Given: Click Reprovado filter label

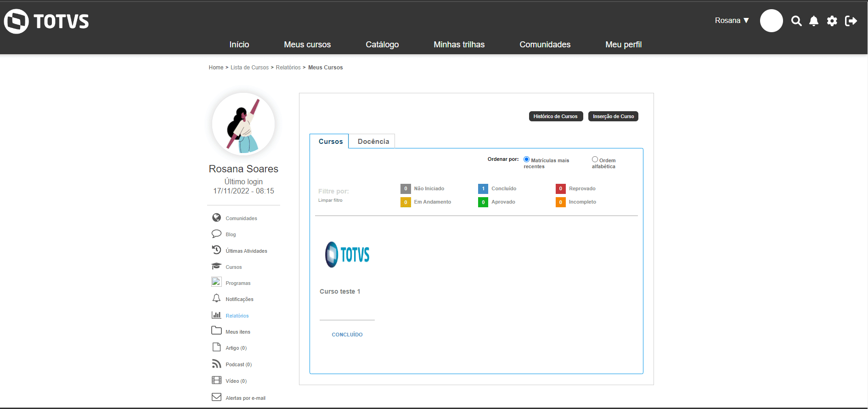Looking at the screenshot, I should pyautogui.click(x=582, y=188).
